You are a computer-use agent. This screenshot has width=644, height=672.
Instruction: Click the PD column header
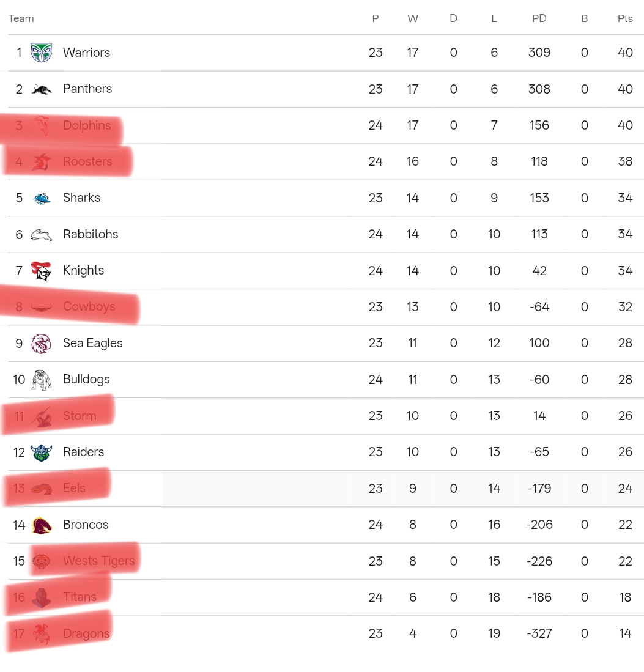coord(539,18)
